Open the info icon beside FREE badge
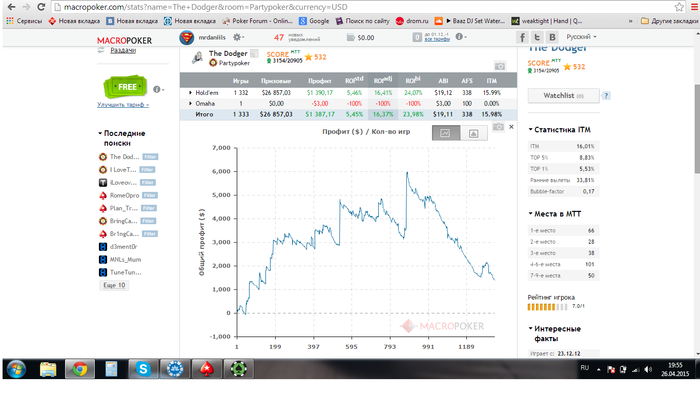This screenshot has width=700, height=394. tap(158, 89)
